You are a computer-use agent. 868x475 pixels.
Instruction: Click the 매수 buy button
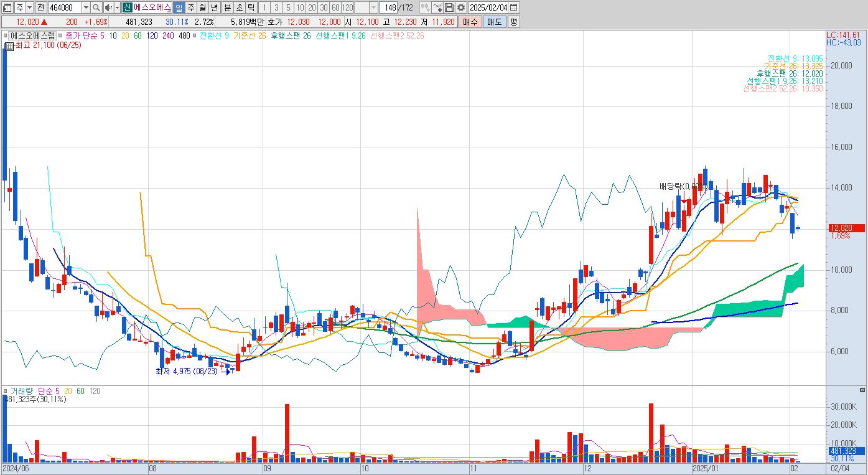coord(470,22)
